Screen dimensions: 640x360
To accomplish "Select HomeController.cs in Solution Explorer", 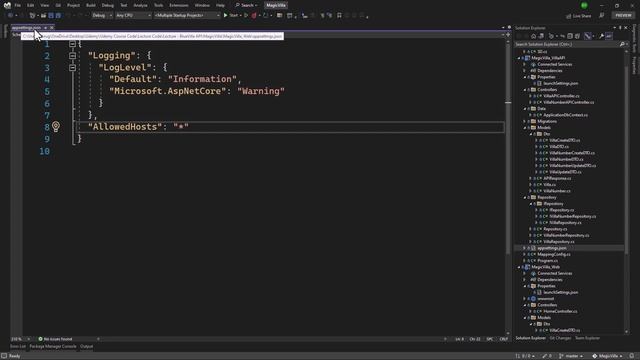I will pos(560,311).
